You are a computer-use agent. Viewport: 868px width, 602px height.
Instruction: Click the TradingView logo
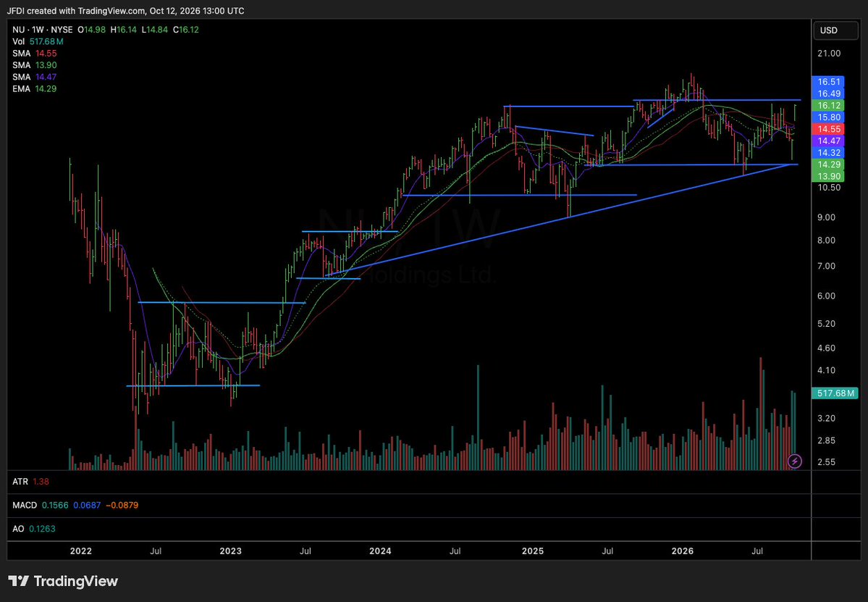tap(63, 581)
